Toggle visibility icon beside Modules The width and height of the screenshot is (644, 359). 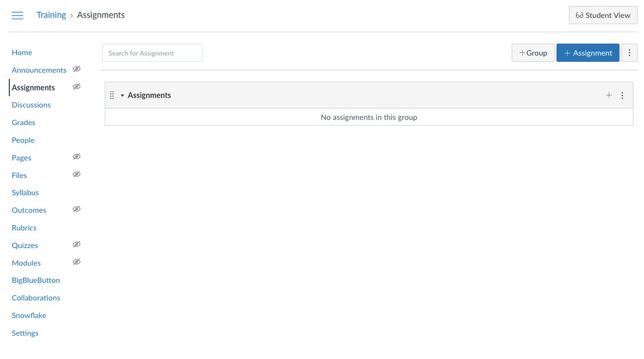(x=76, y=261)
